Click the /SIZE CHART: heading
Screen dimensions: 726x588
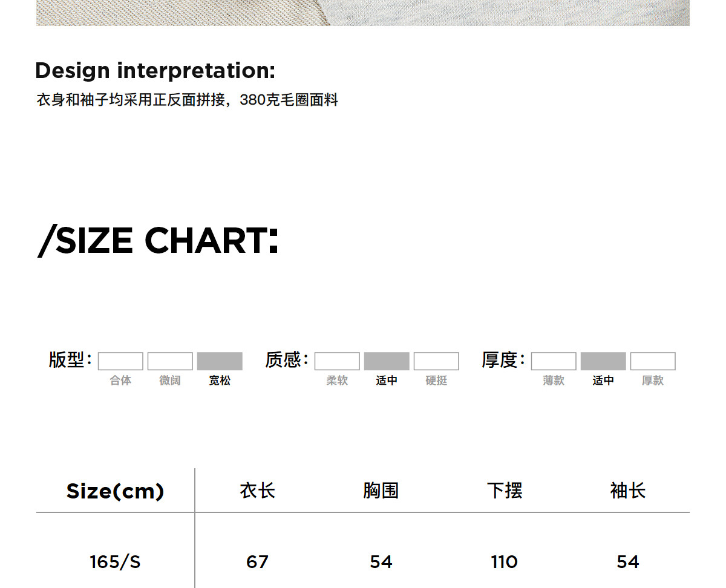tap(159, 240)
